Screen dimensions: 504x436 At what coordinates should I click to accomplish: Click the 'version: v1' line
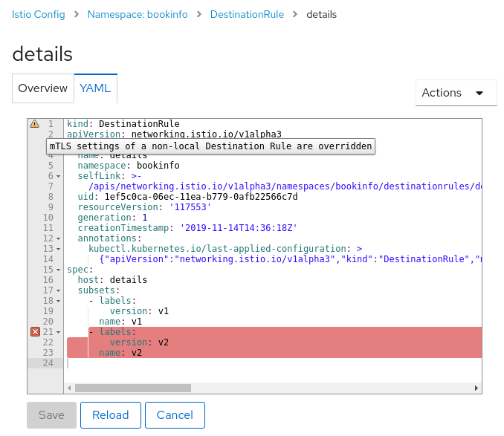click(x=139, y=310)
